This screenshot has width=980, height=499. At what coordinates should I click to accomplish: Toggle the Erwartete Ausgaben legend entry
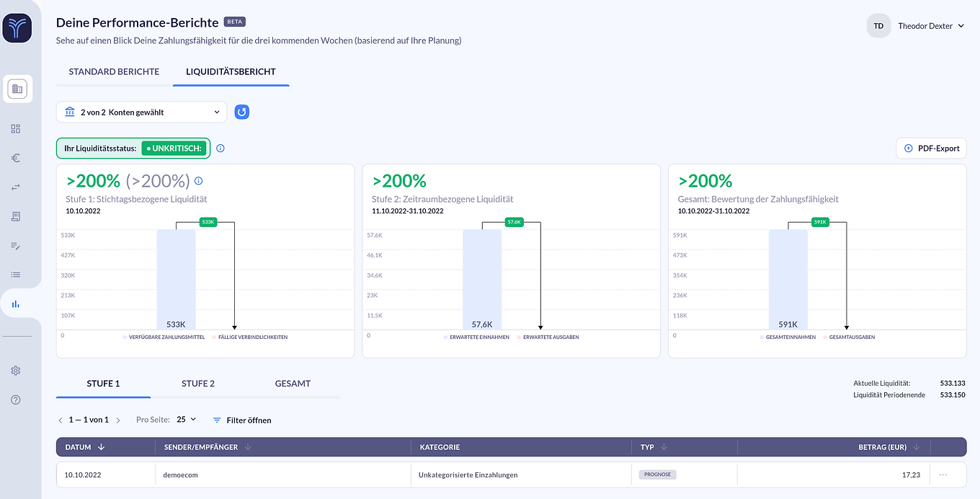(x=551, y=337)
